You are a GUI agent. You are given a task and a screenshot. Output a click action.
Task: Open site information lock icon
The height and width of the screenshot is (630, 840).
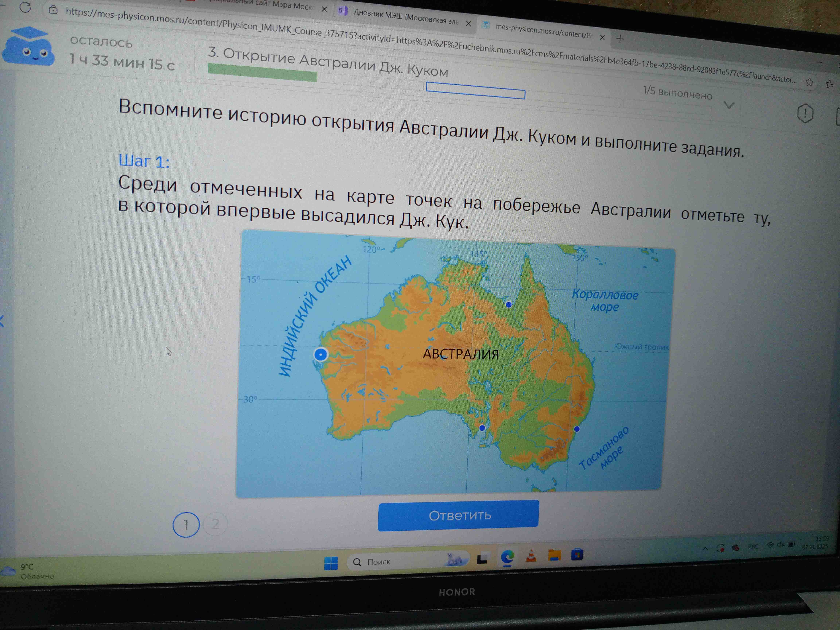(x=53, y=9)
